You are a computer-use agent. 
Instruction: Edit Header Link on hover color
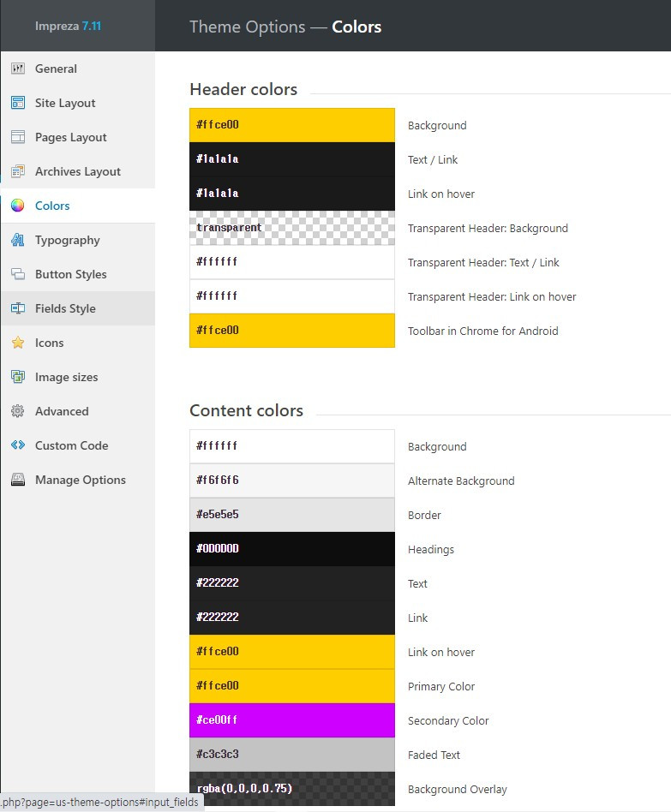tap(292, 194)
